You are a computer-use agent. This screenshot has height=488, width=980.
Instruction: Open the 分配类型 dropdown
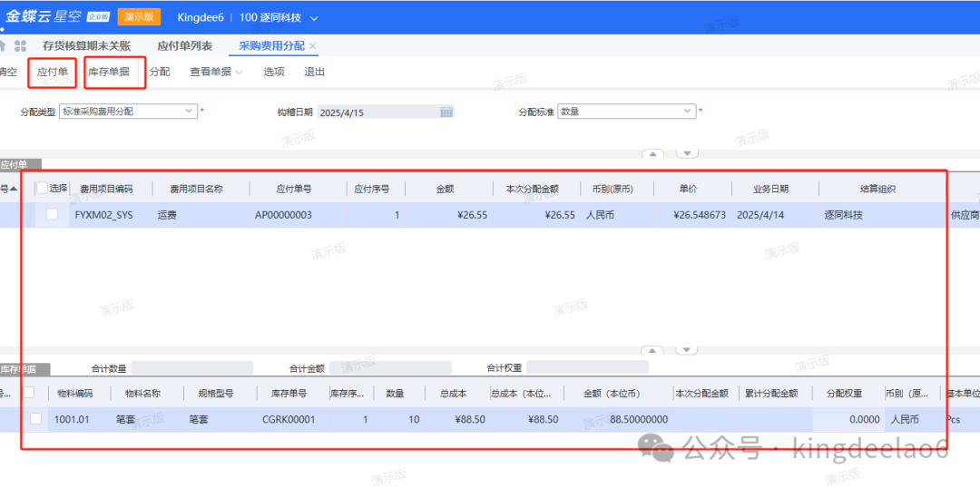click(x=189, y=111)
